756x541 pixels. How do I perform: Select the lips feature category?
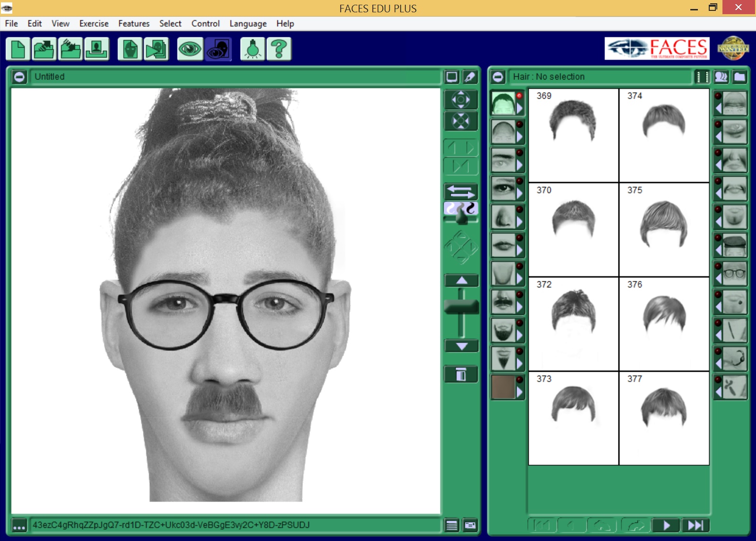pyautogui.click(x=503, y=245)
